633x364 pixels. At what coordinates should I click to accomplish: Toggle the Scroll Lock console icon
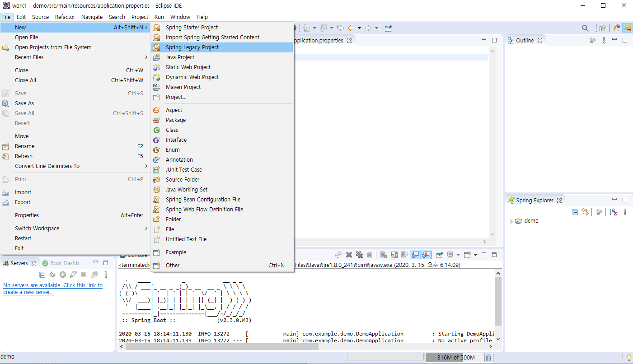point(394,255)
